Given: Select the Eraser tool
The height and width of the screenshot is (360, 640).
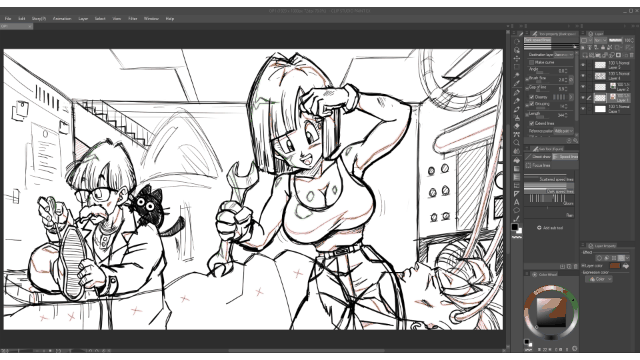Looking at the screenshot, I should (x=516, y=126).
